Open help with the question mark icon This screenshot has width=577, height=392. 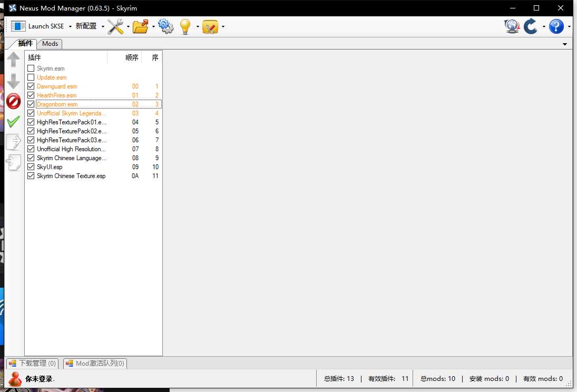pyautogui.click(x=556, y=26)
